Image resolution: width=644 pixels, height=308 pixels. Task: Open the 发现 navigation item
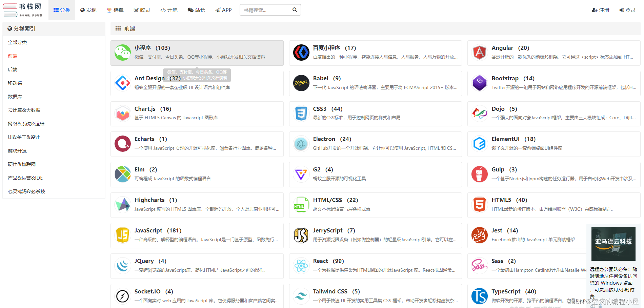88,10
